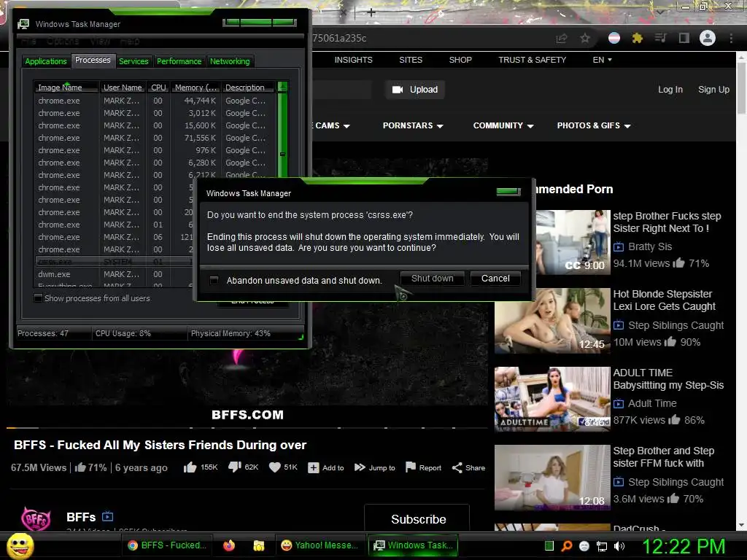Image resolution: width=747 pixels, height=560 pixels.
Task: Open the Services tab in Task Manager
Action: tap(133, 61)
